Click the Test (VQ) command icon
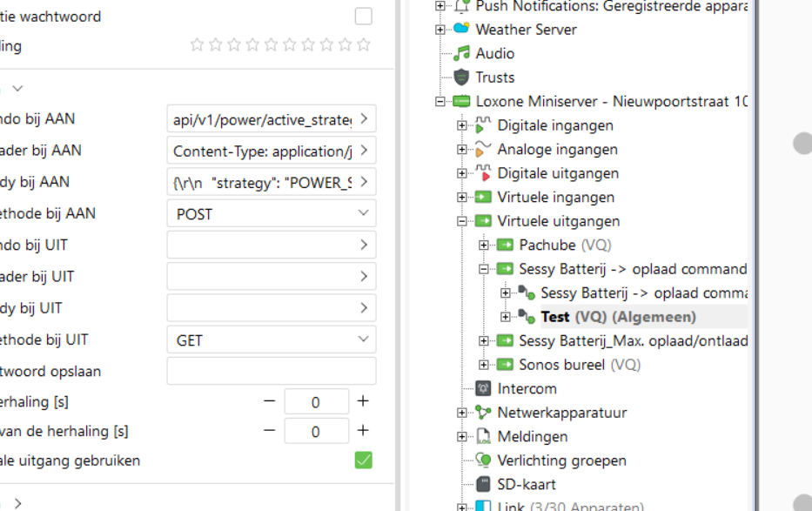812x511 pixels. tap(527, 316)
